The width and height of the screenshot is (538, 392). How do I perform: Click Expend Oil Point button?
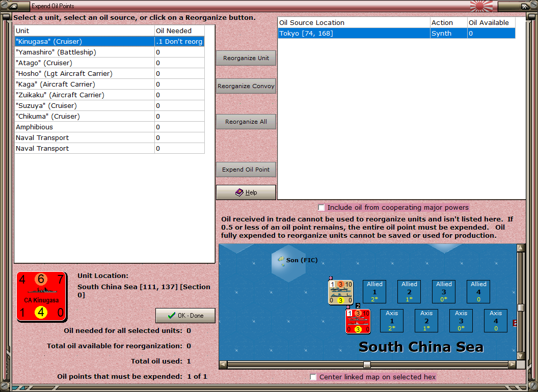(246, 170)
